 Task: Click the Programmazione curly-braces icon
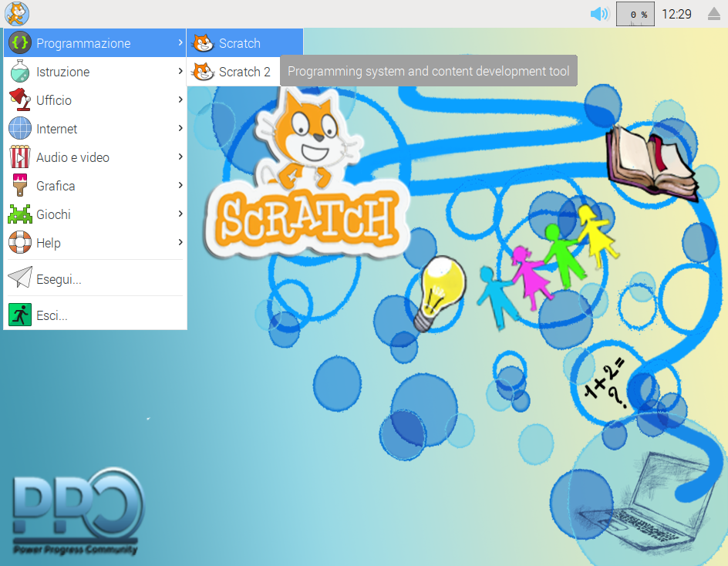tap(20, 43)
